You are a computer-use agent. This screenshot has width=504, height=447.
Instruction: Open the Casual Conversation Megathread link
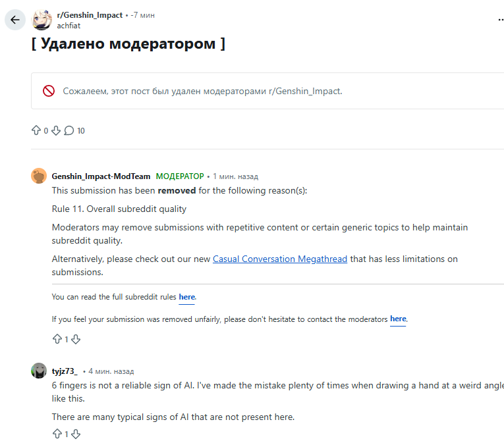click(280, 259)
